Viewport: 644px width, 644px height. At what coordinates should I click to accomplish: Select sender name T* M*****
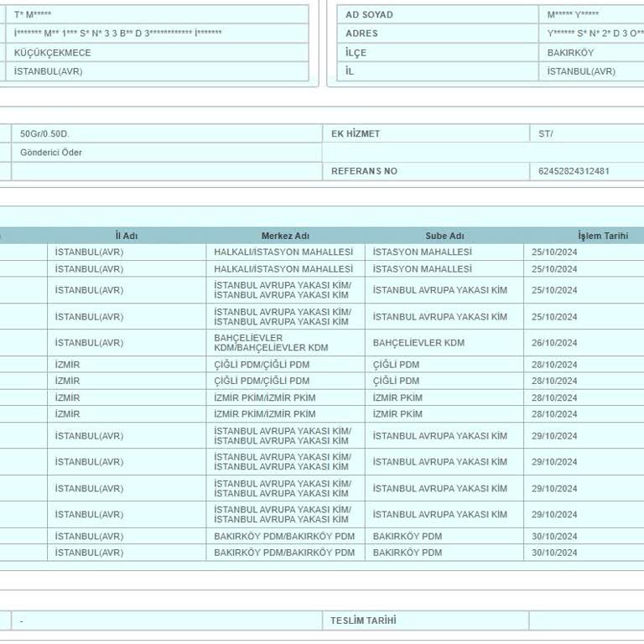(x=33, y=15)
